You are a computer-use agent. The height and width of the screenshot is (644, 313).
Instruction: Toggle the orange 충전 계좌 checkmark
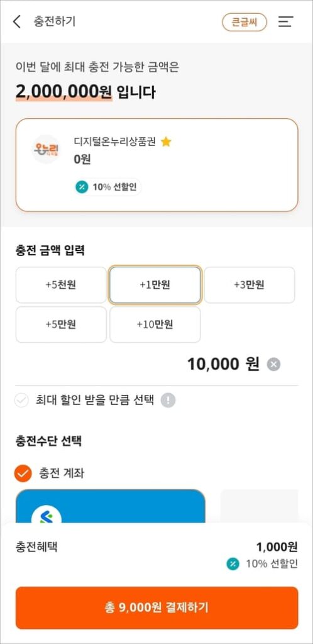(x=23, y=473)
